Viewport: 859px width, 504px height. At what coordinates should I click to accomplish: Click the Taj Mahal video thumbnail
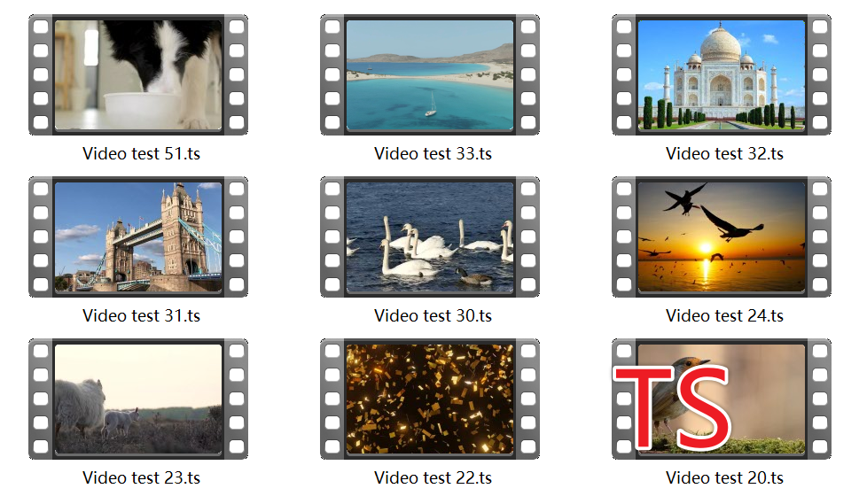[x=721, y=75]
